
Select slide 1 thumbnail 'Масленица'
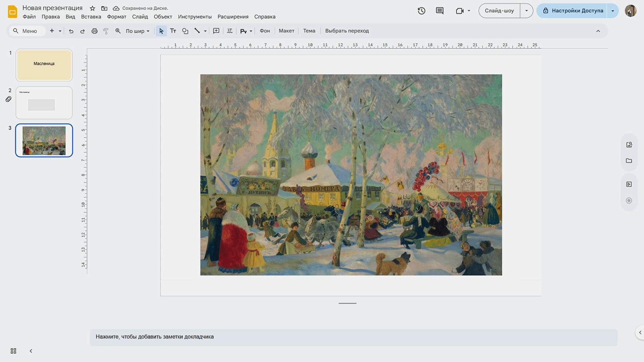44,65
